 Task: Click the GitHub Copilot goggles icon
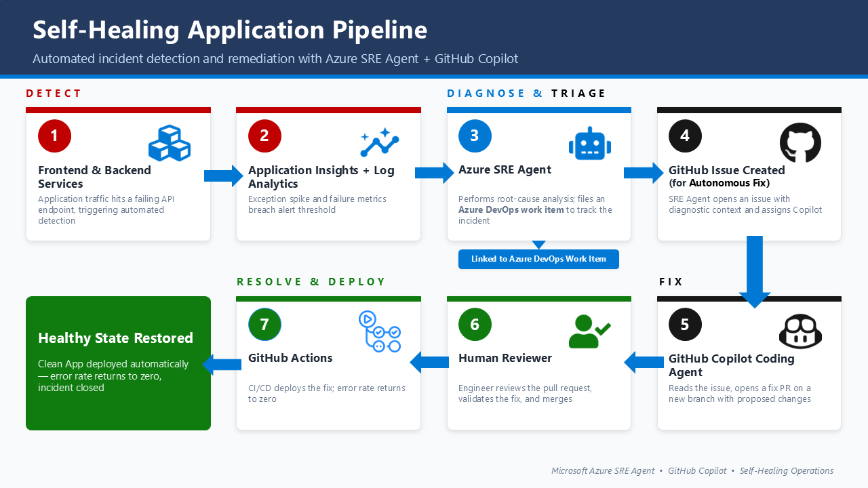(x=800, y=331)
